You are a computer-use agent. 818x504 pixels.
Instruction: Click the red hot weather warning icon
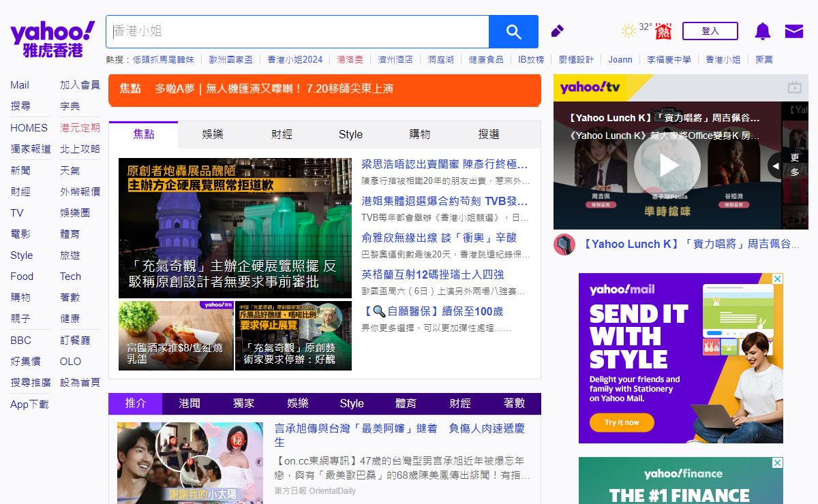click(663, 31)
